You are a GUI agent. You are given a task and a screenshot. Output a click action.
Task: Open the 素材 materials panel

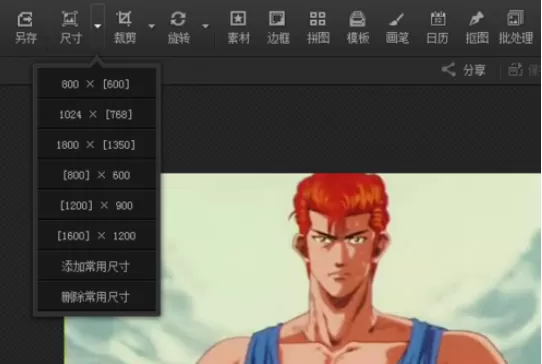[x=239, y=27]
